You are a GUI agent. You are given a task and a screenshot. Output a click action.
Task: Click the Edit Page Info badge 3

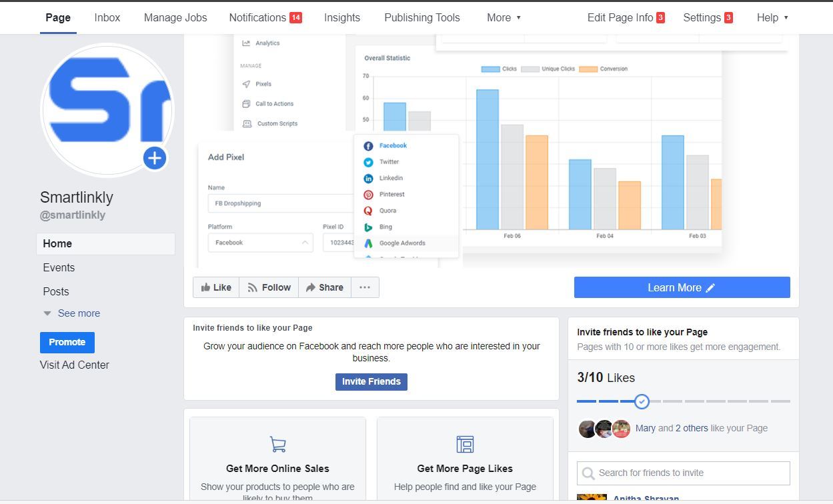click(660, 18)
